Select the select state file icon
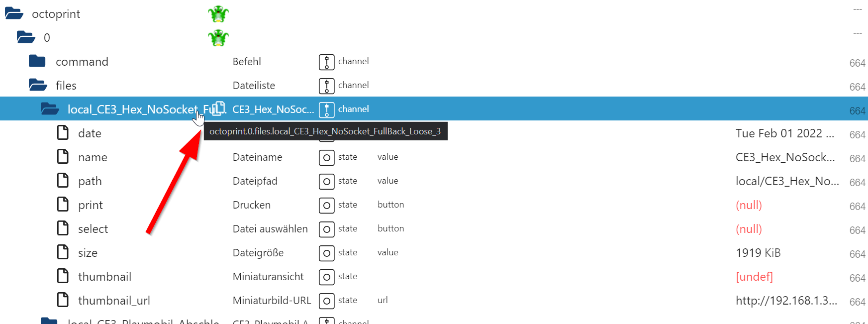Image resolution: width=868 pixels, height=324 pixels. (x=63, y=228)
